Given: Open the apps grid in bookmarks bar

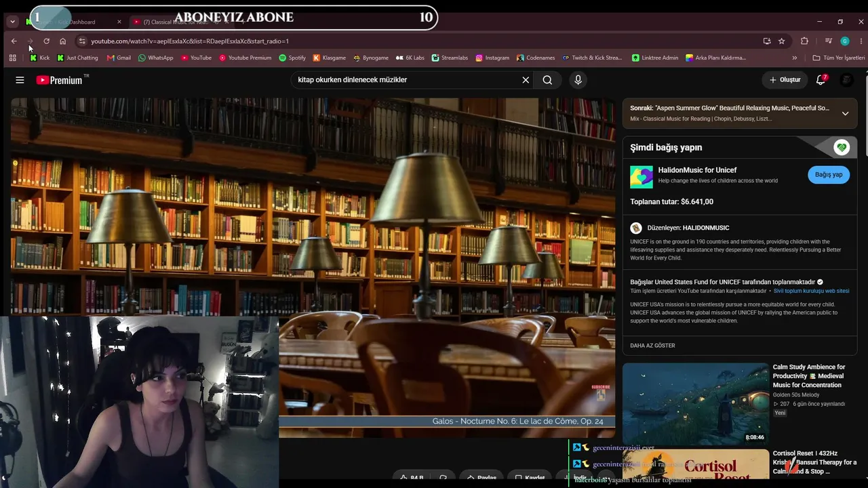Looking at the screenshot, I should coord(12,58).
